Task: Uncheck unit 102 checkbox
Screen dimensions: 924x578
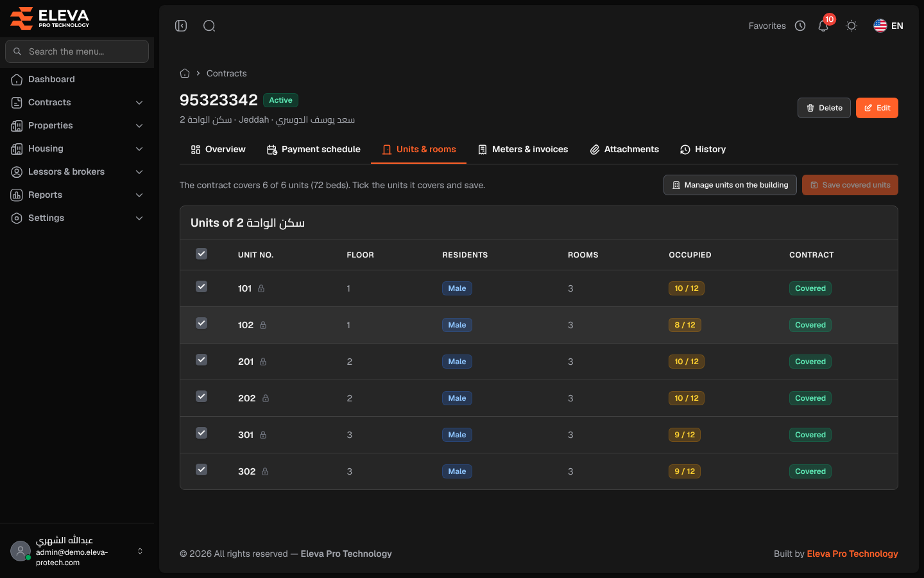Action: point(201,323)
